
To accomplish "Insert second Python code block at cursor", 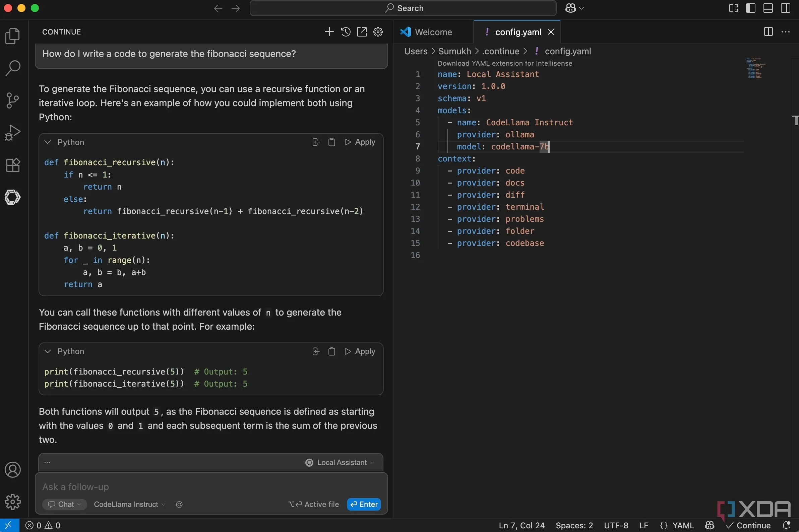I will pos(316,351).
